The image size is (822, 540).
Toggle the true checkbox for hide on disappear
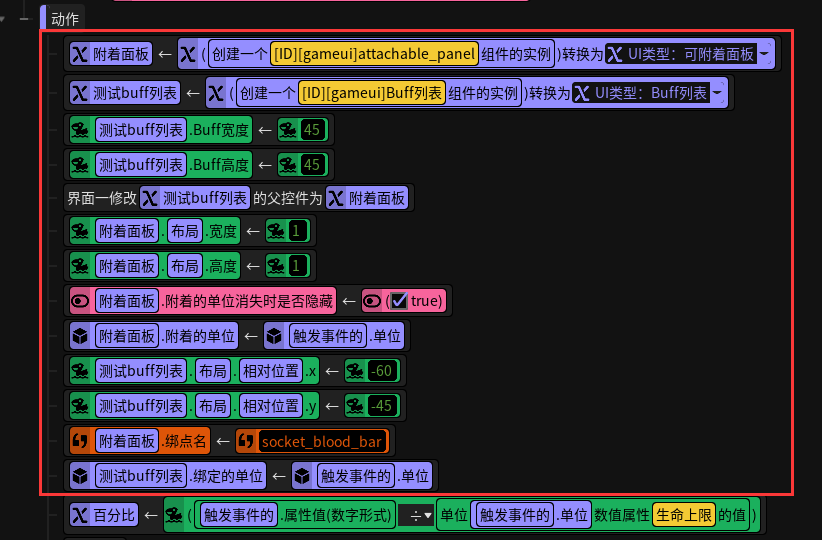click(x=399, y=301)
